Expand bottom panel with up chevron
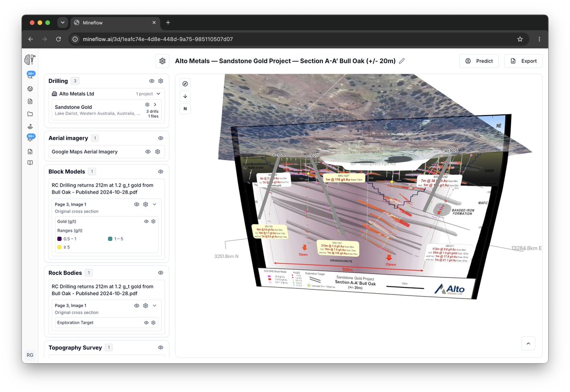 (528, 344)
